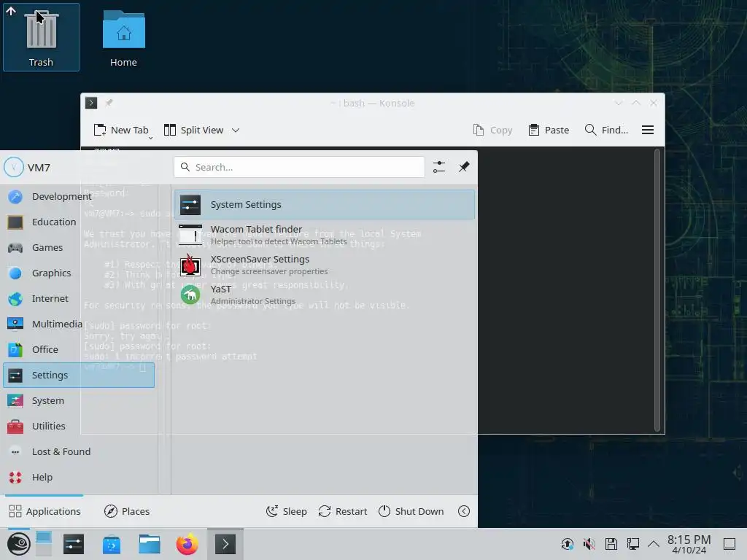Launch Firefox from the taskbar

click(187, 544)
